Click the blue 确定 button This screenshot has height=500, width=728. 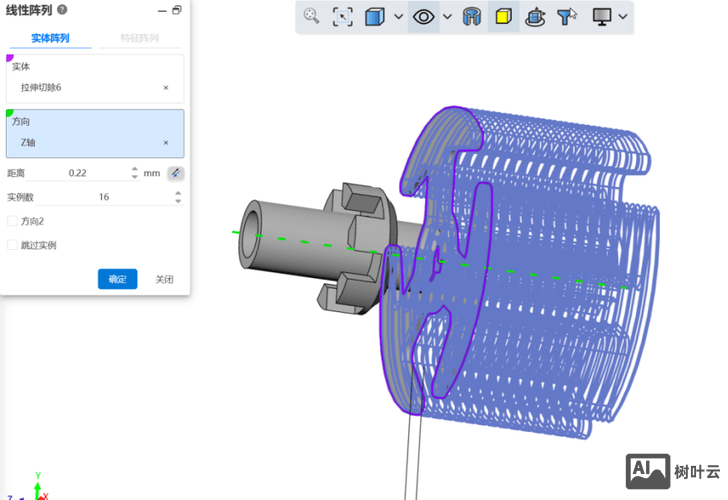point(117,279)
